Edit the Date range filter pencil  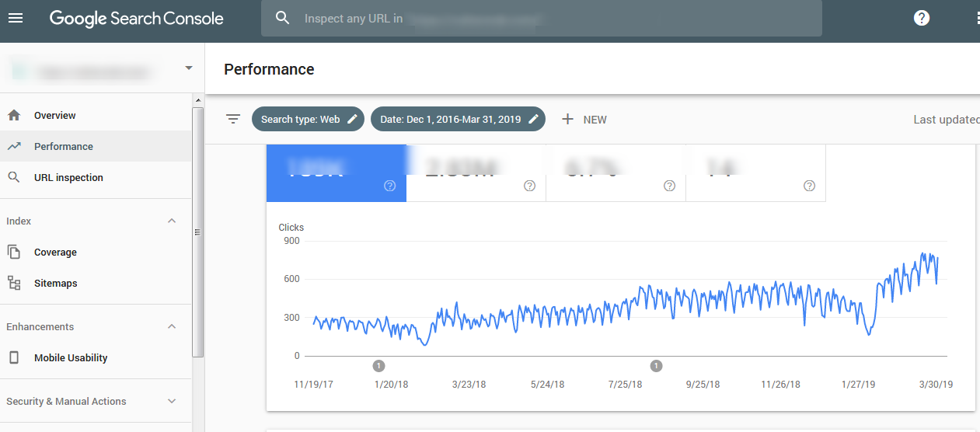tap(533, 119)
